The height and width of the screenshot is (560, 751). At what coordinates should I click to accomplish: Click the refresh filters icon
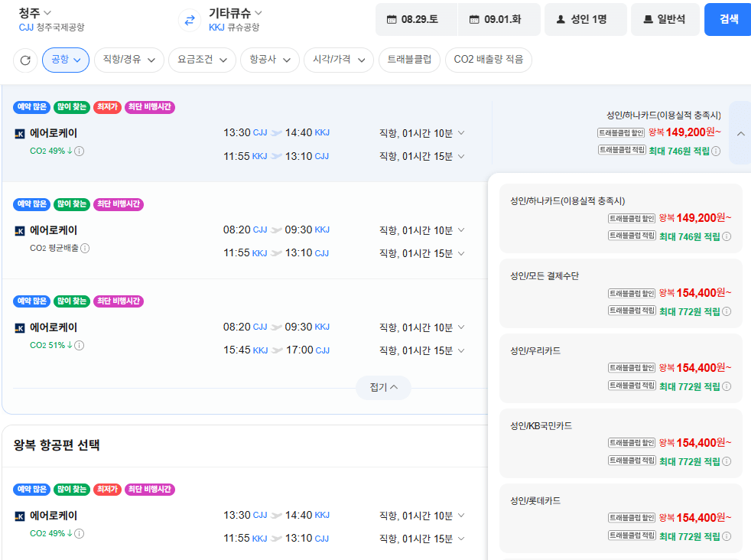click(x=25, y=60)
